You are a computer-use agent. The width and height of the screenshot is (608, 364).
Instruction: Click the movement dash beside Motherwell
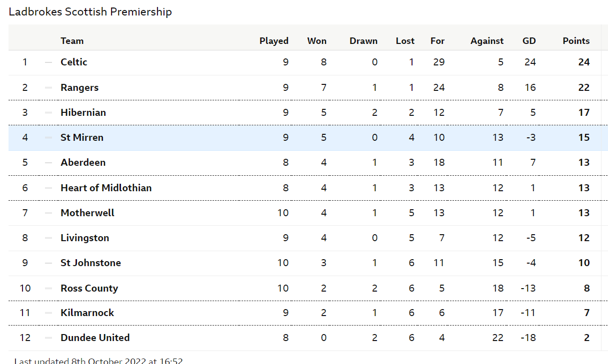[48, 213]
